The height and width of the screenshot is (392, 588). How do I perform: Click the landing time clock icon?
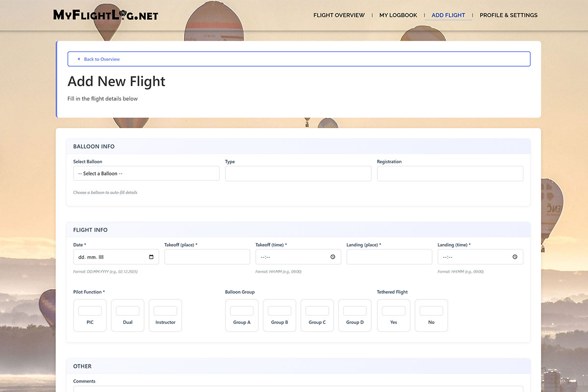tap(514, 257)
